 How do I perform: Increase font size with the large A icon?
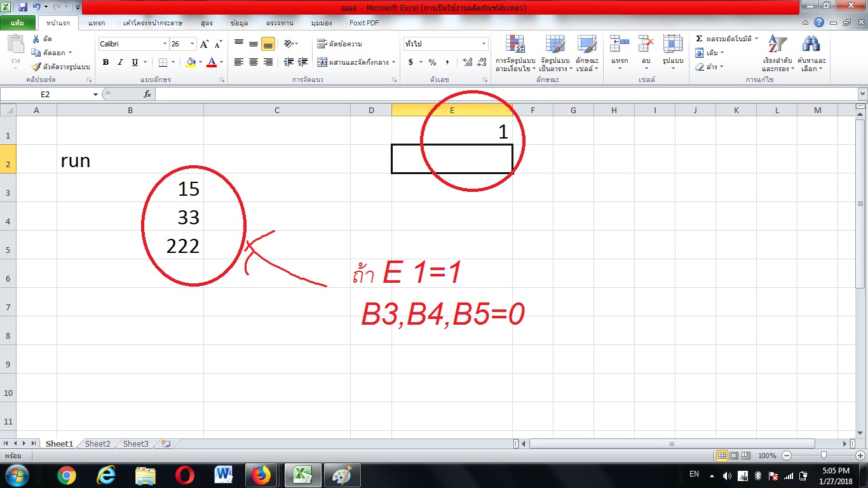204,44
